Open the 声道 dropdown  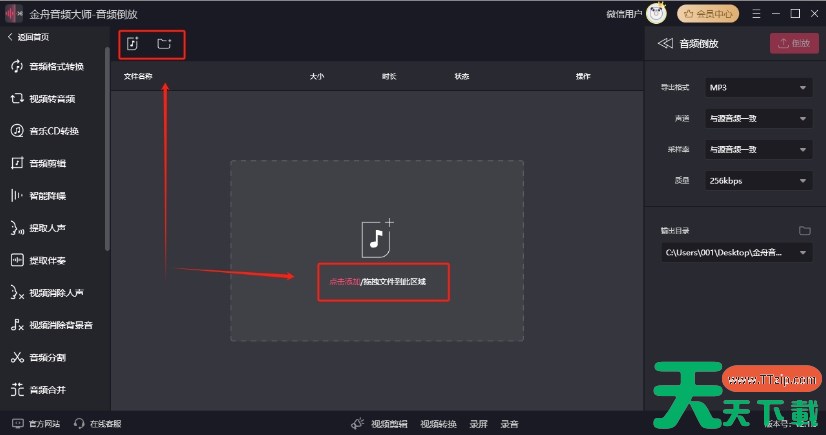click(x=758, y=118)
